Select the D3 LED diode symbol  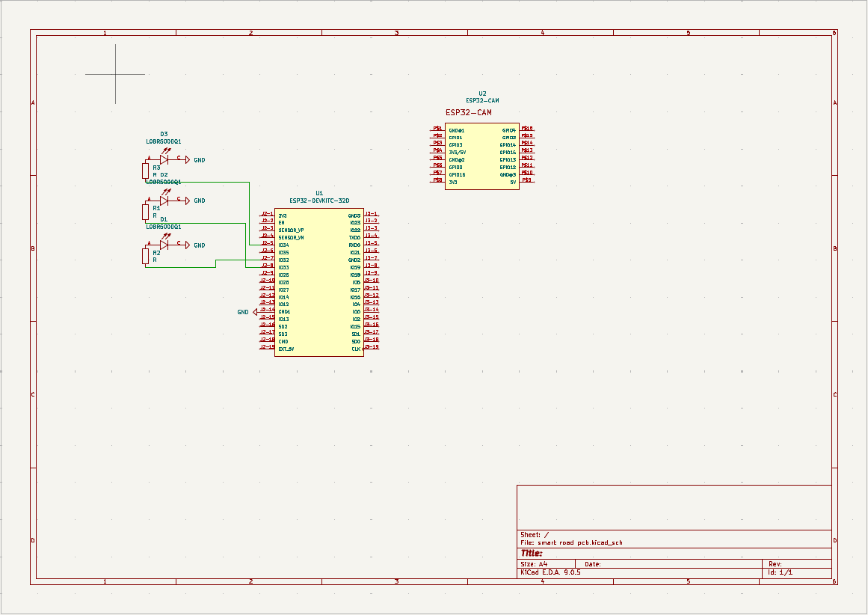(x=164, y=159)
